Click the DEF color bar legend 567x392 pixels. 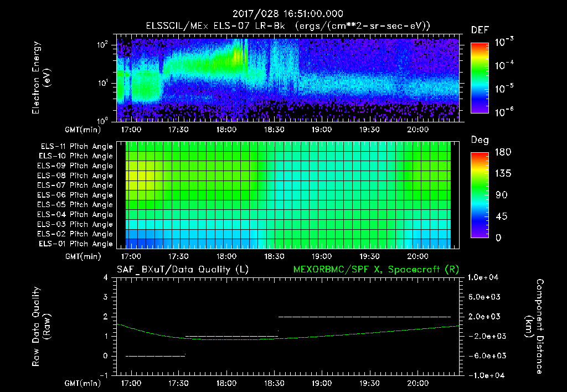[480, 78]
